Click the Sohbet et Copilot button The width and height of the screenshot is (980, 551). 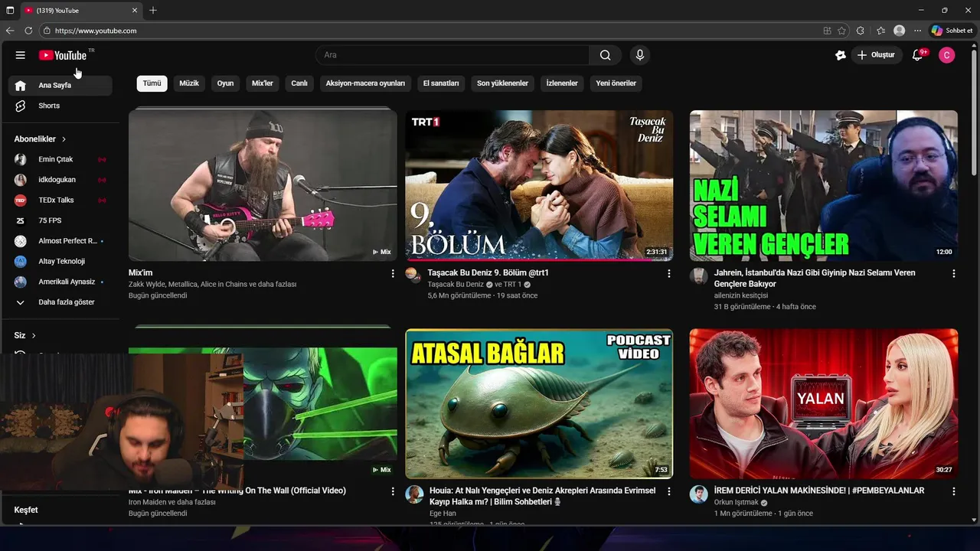952,31
